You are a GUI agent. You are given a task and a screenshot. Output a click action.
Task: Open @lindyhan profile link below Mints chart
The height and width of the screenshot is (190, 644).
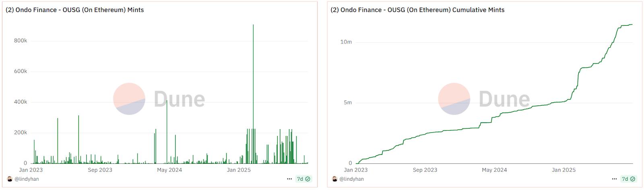coord(27,179)
